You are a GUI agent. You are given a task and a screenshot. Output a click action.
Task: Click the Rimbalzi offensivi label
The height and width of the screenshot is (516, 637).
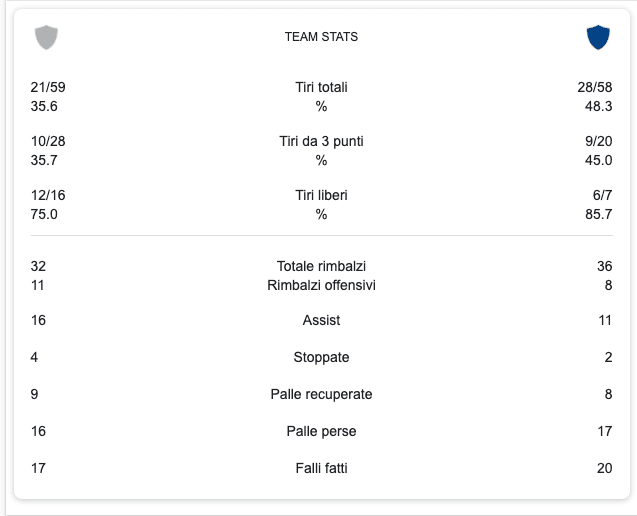tap(321, 285)
